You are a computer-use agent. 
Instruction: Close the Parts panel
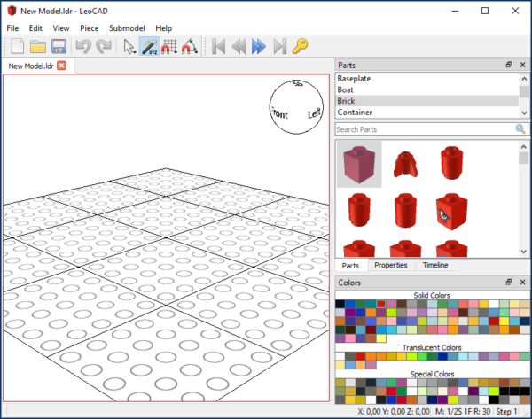click(x=522, y=65)
